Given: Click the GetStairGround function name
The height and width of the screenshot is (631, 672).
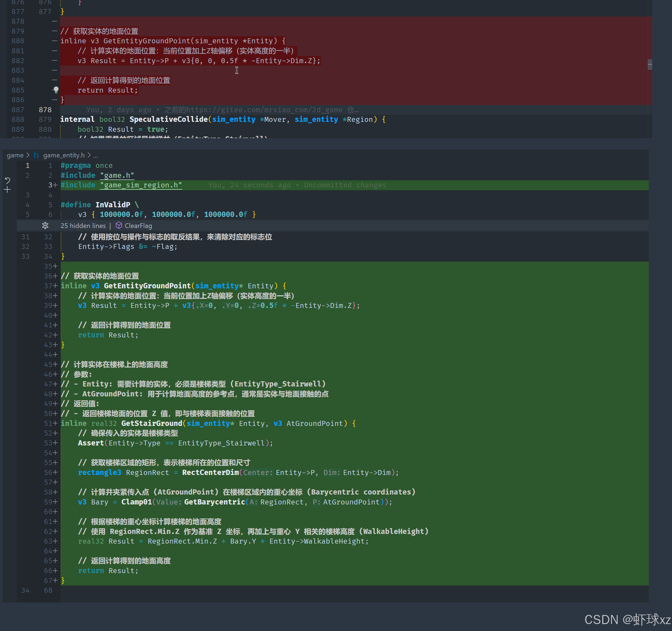Looking at the screenshot, I should [151, 423].
